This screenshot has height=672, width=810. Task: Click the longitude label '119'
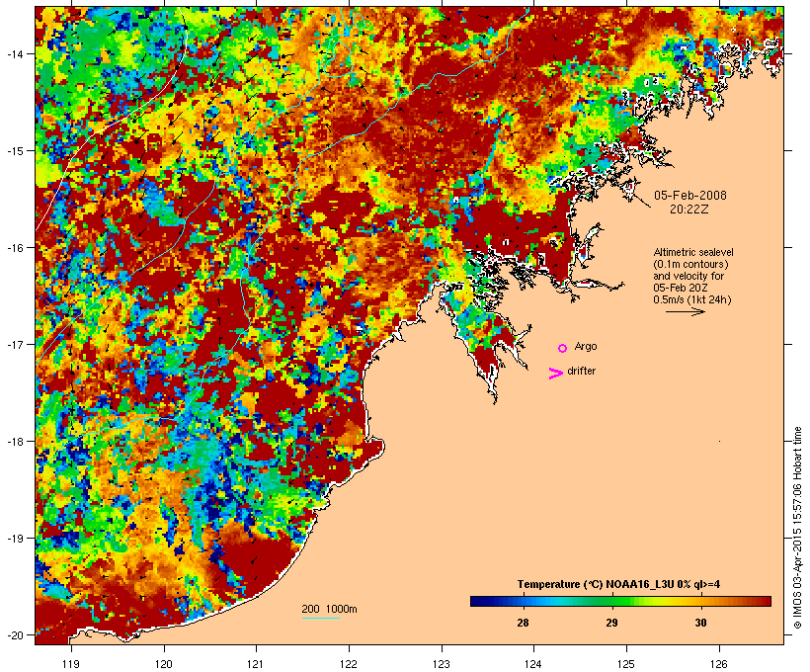[71, 664]
